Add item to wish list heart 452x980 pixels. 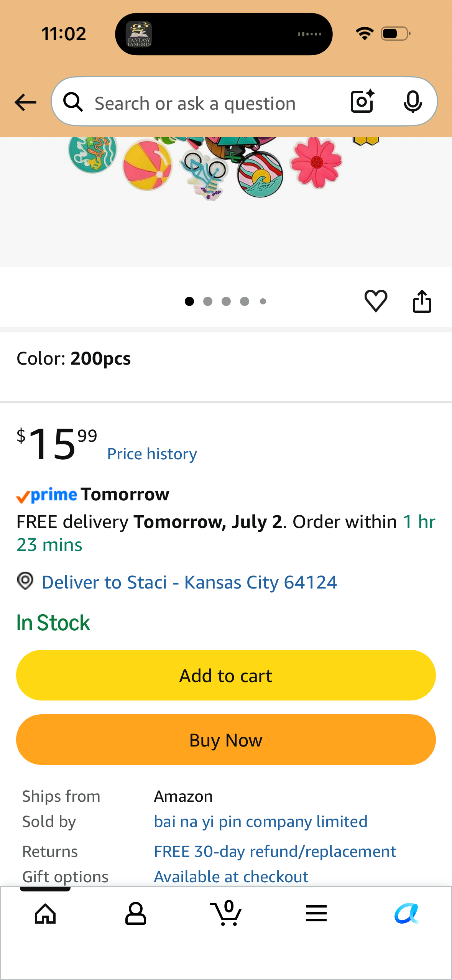click(x=376, y=301)
